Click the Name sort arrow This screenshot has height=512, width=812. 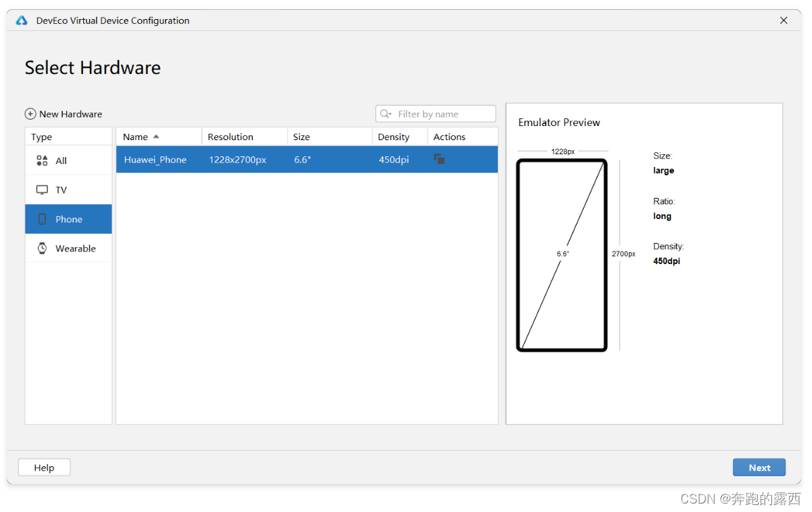[156, 137]
